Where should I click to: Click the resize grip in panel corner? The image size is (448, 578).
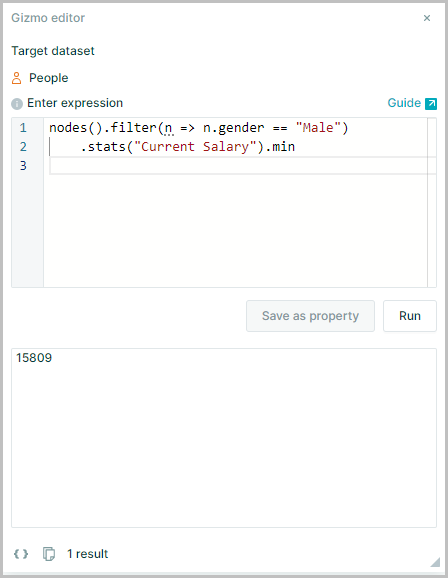coord(435,562)
